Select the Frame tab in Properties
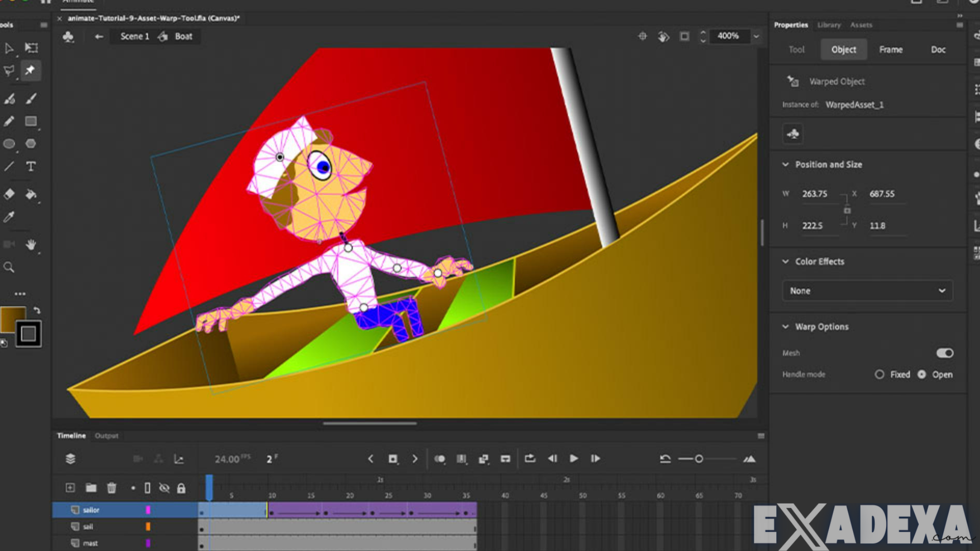 891,49
